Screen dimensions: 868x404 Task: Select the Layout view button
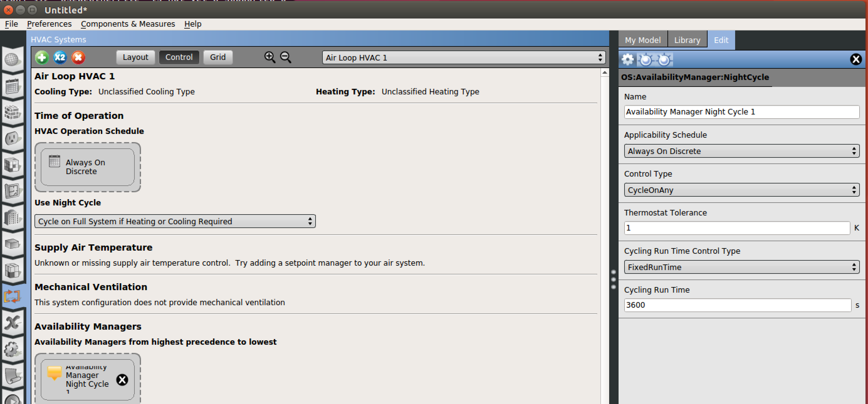click(135, 57)
